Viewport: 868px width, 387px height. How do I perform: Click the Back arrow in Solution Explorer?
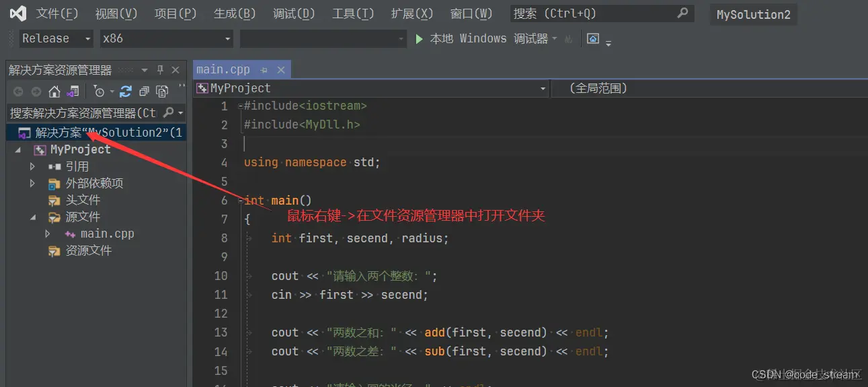click(x=18, y=92)
